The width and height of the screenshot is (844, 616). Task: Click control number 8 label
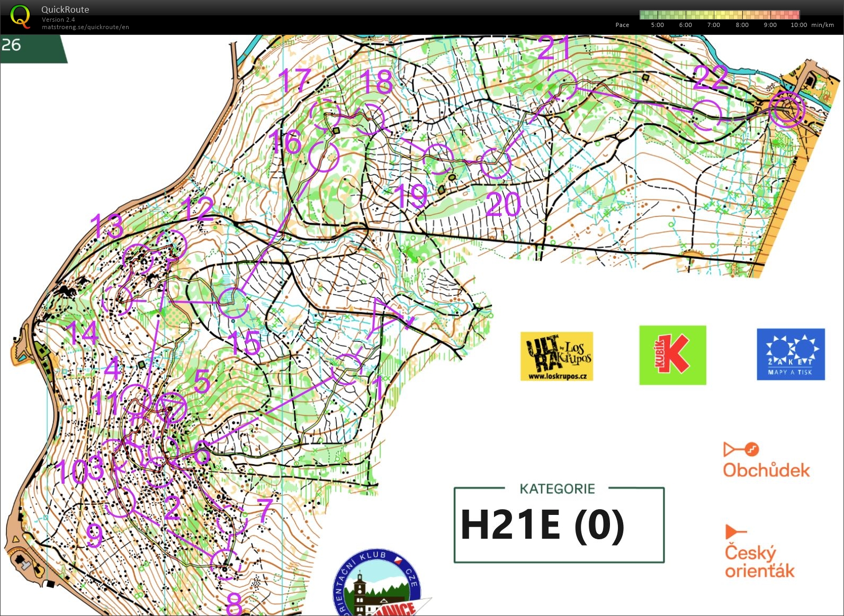234,603
